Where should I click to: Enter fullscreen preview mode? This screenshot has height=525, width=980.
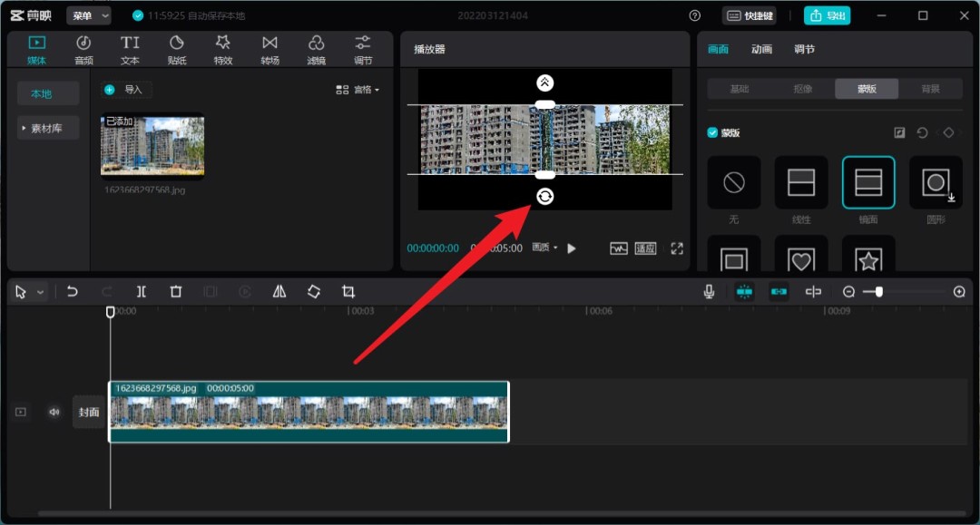677,248
